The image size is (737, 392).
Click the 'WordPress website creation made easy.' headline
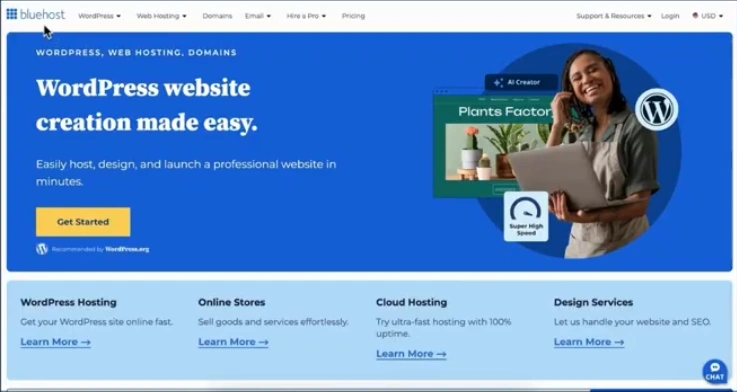pyautogui.click(x=147, y=105)
